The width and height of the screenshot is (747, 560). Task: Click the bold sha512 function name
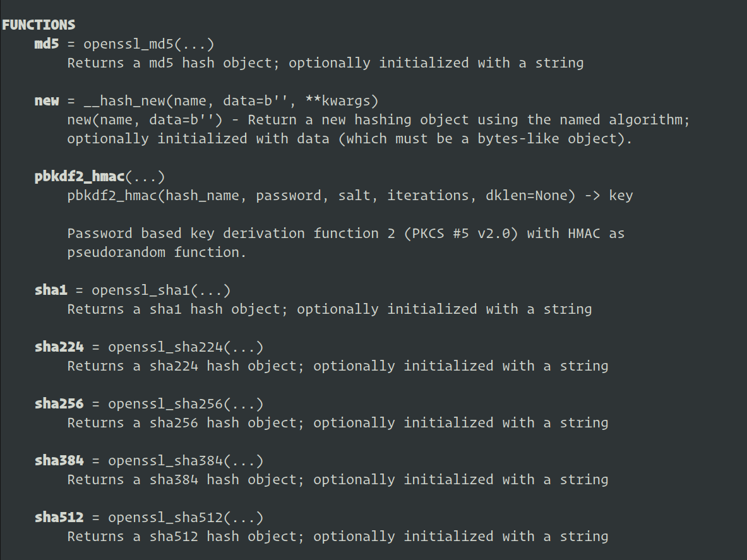tap(59, 518)
